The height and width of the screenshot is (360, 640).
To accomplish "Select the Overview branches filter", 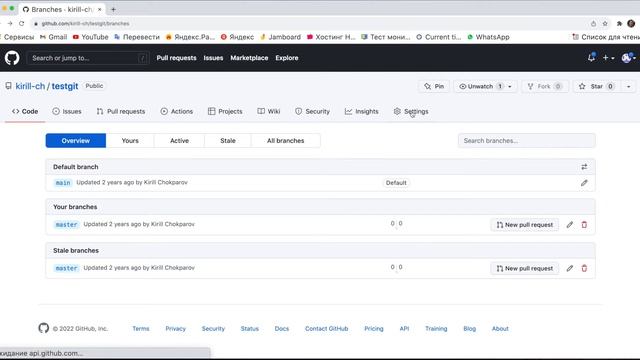I will (x=76, y=140).
